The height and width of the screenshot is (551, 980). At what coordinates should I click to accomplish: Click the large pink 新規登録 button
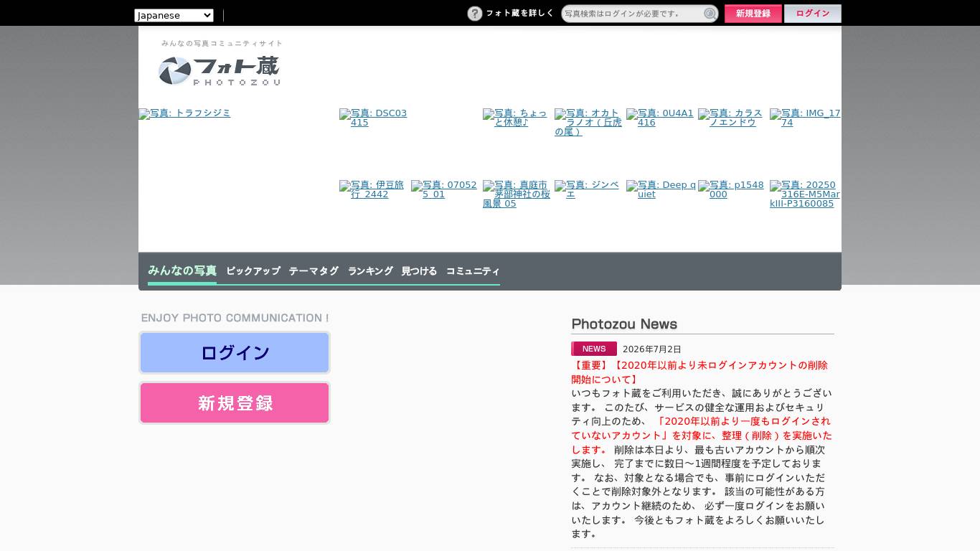[x=235, y=402]
